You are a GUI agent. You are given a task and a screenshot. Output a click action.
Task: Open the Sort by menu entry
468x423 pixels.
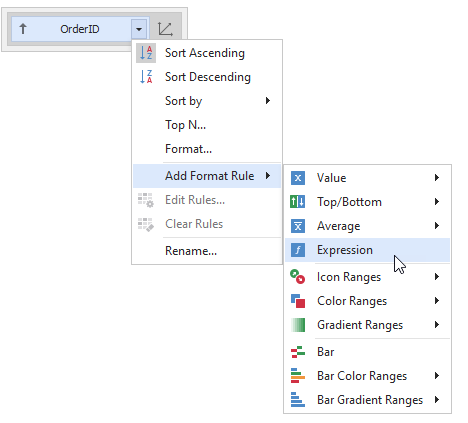coord(207,101)
